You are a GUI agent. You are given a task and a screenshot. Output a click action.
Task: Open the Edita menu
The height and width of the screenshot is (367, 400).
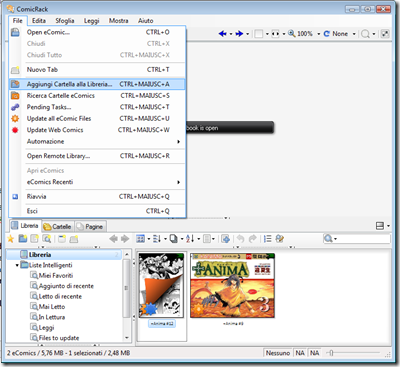[39, 21]
